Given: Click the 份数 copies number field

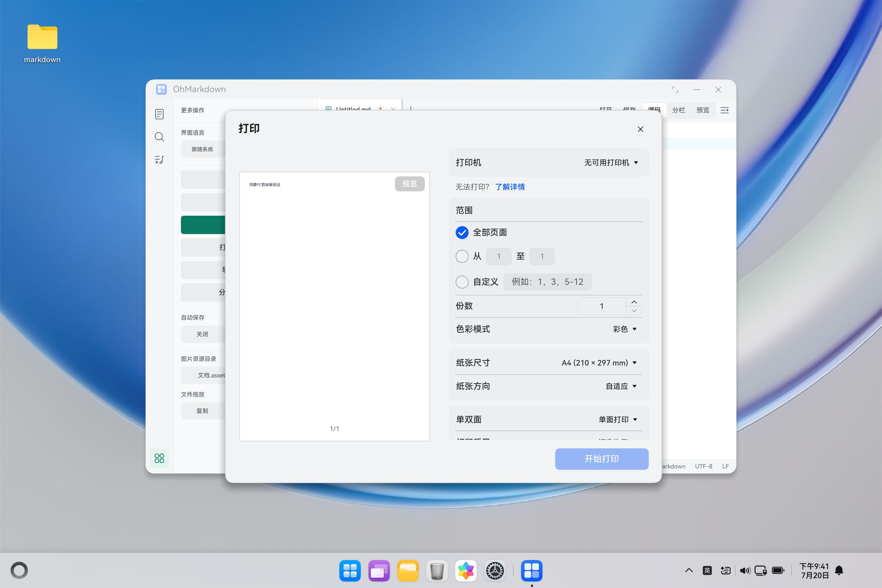Looking at the screenshot, I should pos(602,306).
